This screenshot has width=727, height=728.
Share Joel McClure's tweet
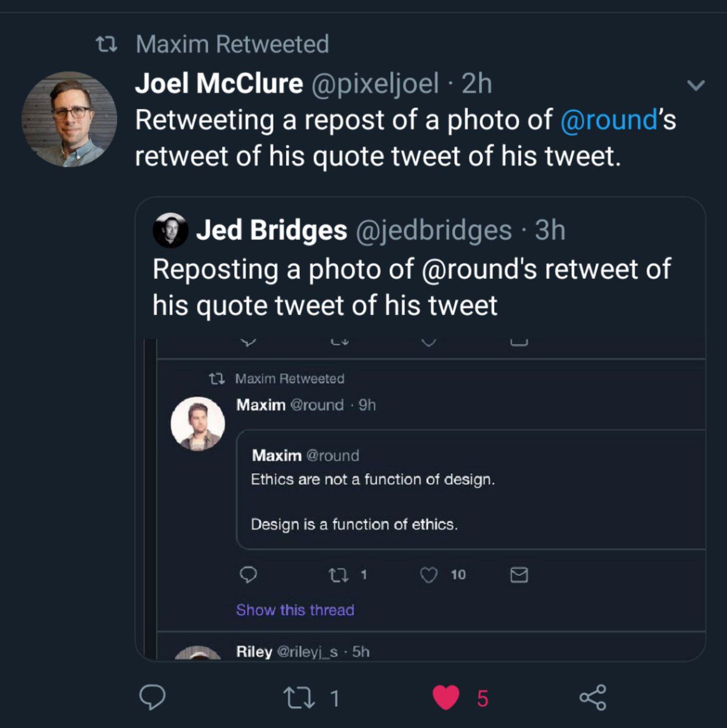(593, 698)
